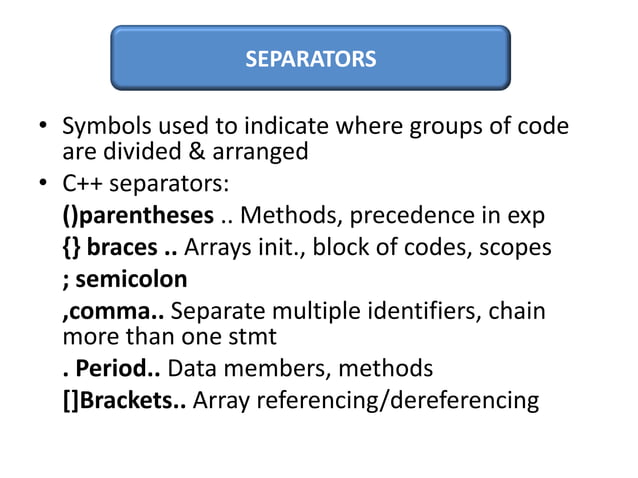This screenshot has height=478, width=638.
Task: Select the '()parentheses' bold term
Action: click(138, 215)
